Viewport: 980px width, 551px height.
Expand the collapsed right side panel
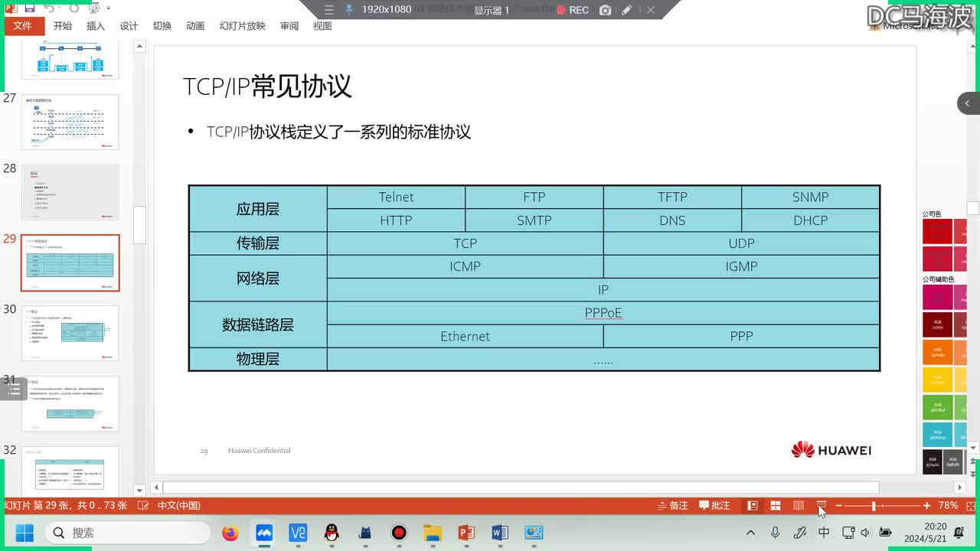tap(968, 103)
